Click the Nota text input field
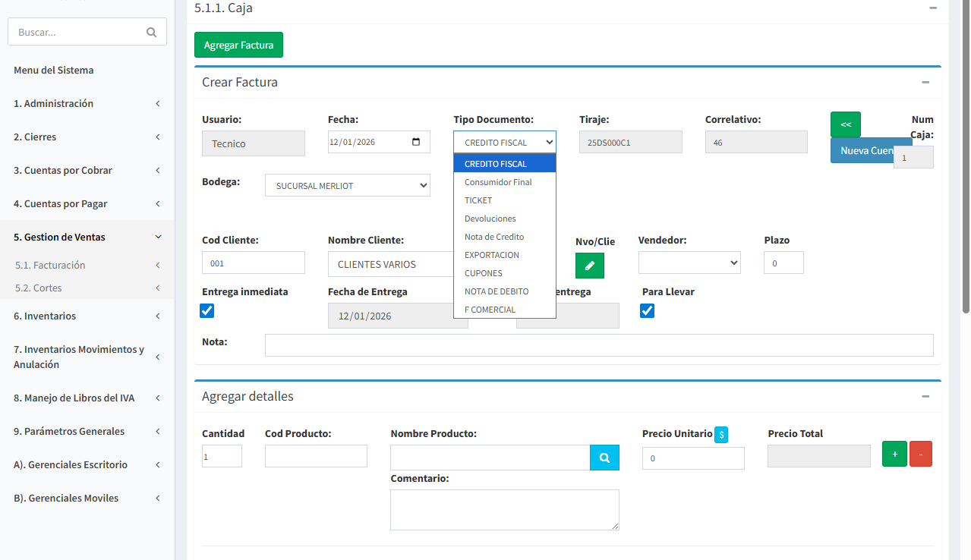The height and width of the screenshot is (560, 971). (598, 344)
